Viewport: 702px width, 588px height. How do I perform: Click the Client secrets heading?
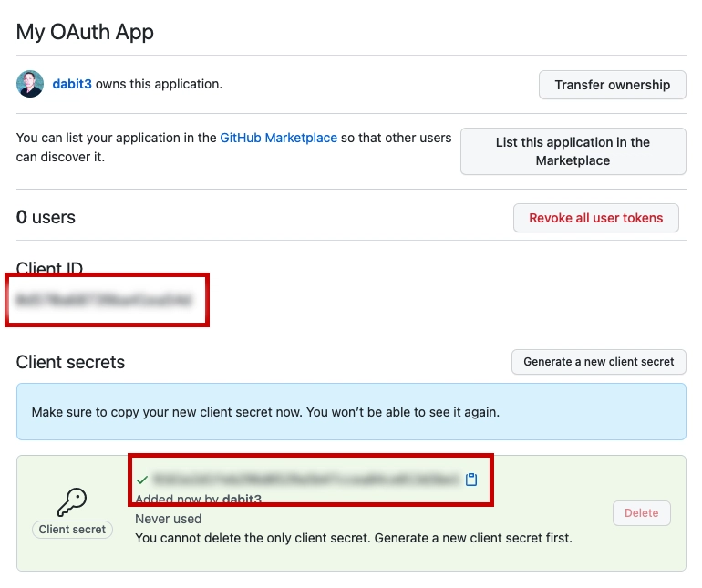pyautogui.click(x=70, y=362)
